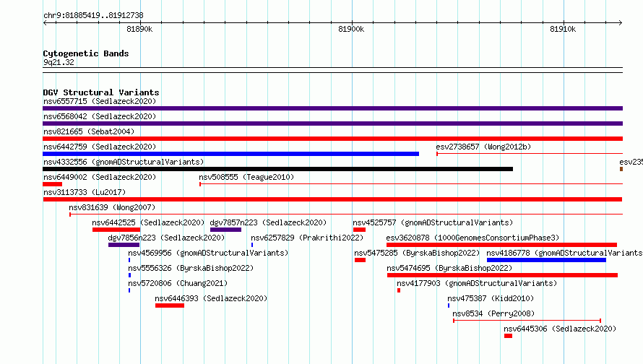643x364 pixels.
Task: Click the nsv8534 (Perry2008) label
Action: pos(493,313)
